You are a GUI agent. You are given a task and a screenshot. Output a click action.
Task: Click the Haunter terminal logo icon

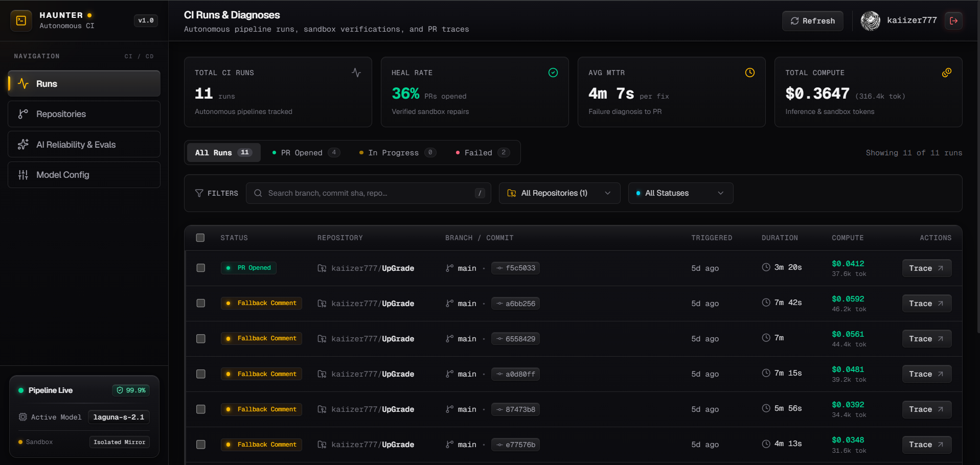[x=21, y=20]
